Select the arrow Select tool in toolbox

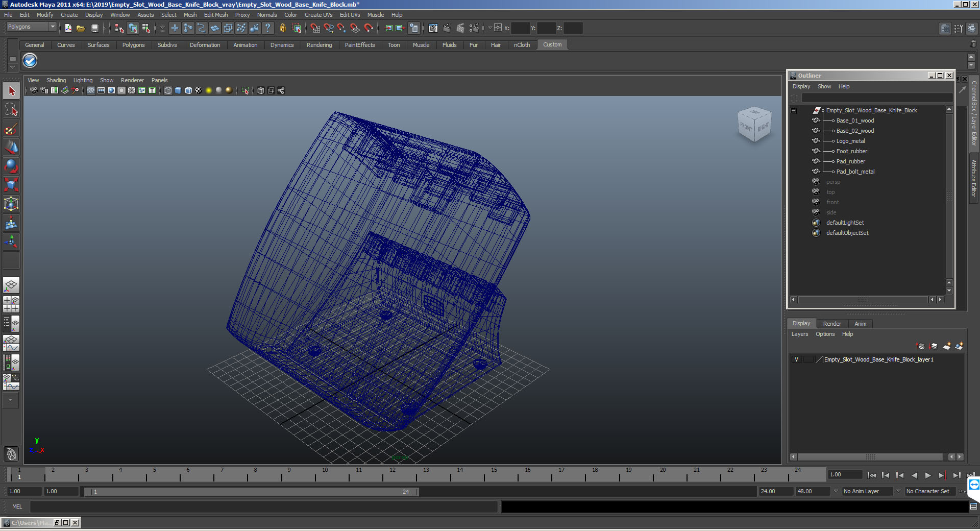(11, 91)
